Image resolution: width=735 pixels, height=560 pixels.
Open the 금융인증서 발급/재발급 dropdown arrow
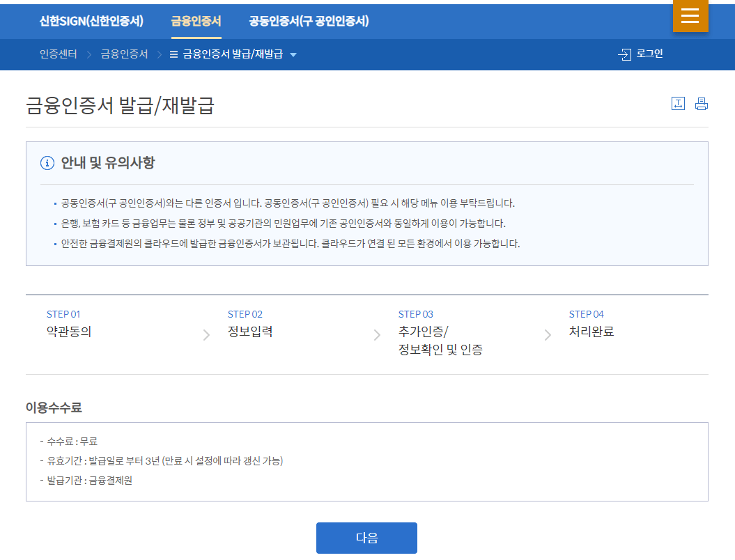click(294, 54)
